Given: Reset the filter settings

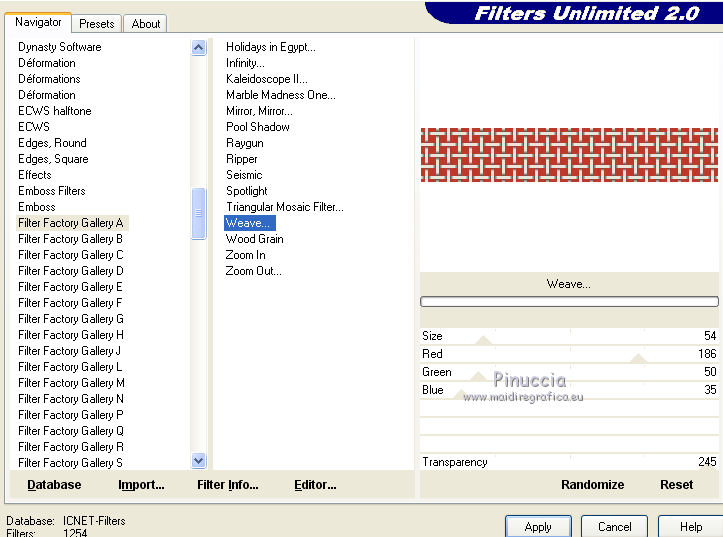Looking at the screenshot, I should (676, 485).
